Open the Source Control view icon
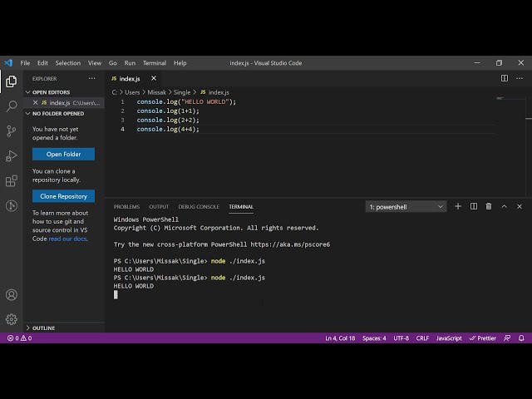This screenshot has width=532, height=399. click(x=11, y=131)
